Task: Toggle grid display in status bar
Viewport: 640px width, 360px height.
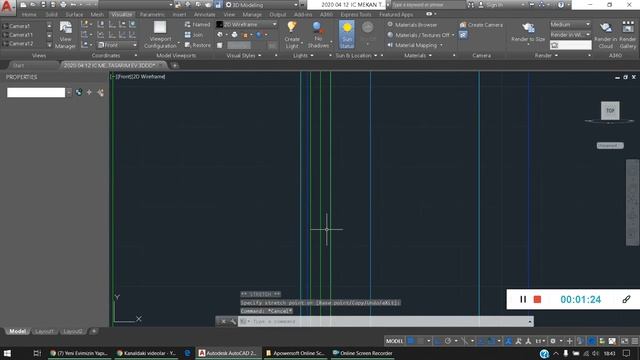Action: click(411, 341)
